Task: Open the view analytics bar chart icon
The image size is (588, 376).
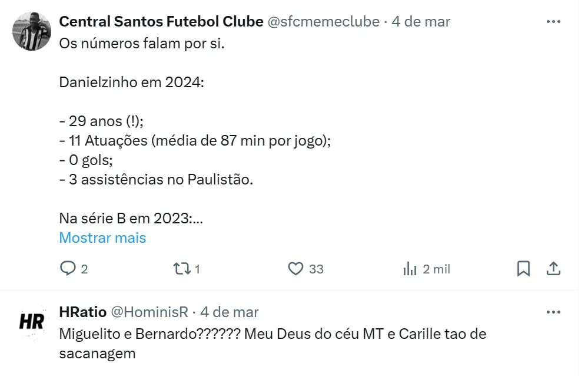Action: [x=410, y=269]
